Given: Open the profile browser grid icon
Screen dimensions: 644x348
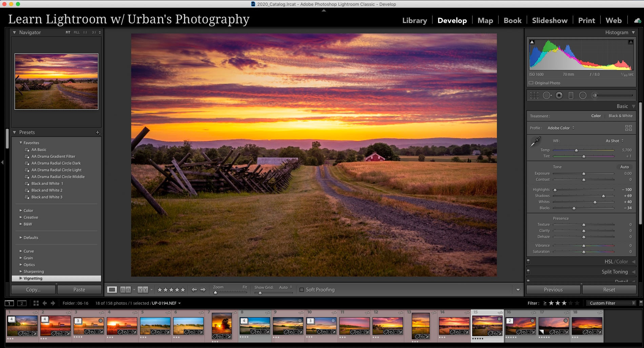Looking at the screenshot, I should pos(628,128).
